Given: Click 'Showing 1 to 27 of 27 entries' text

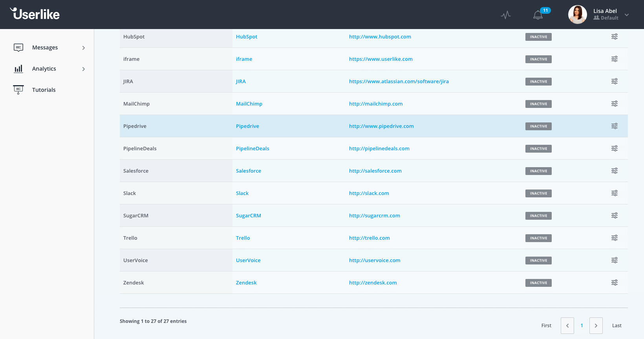Looking at the screenshot, I should (x=153, y=321).
